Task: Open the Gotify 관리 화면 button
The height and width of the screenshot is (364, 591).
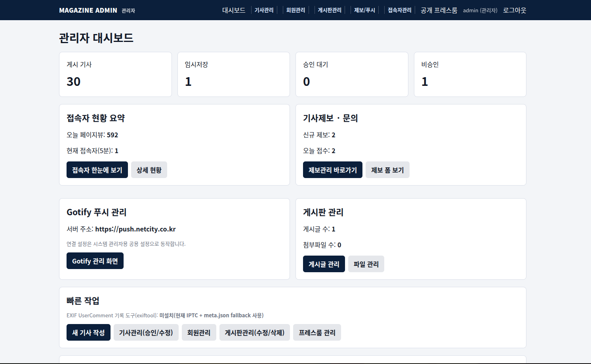Action: pos(95,261)
